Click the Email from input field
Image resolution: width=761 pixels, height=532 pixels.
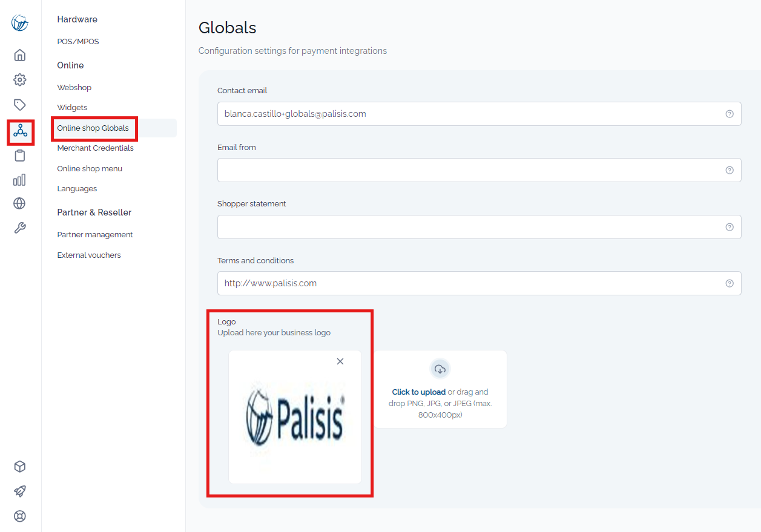point(479,170)
